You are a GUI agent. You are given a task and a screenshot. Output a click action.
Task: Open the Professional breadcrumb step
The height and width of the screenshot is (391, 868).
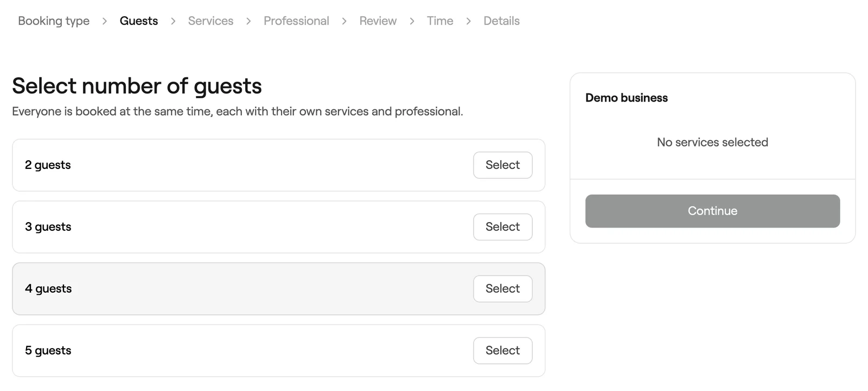coord(296,21)
